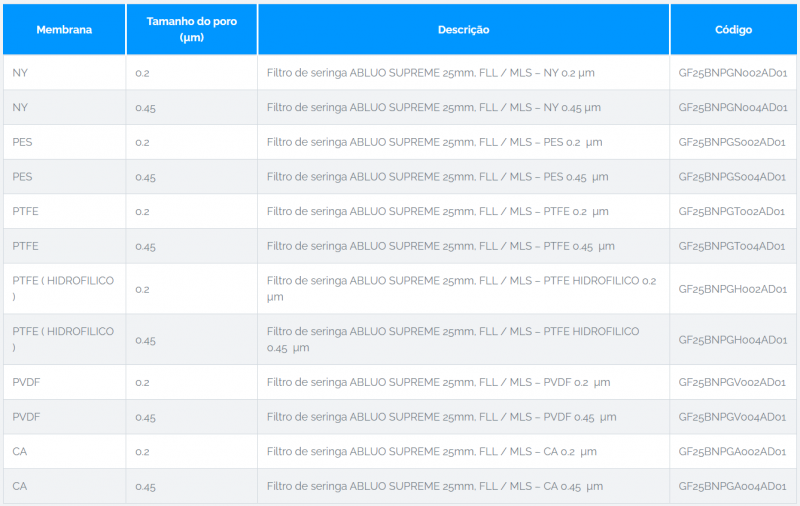This screenshot has height=506, width=800.
Task: Click description ending in PVDF 0.45 µm
Action: tap(441, 417)
